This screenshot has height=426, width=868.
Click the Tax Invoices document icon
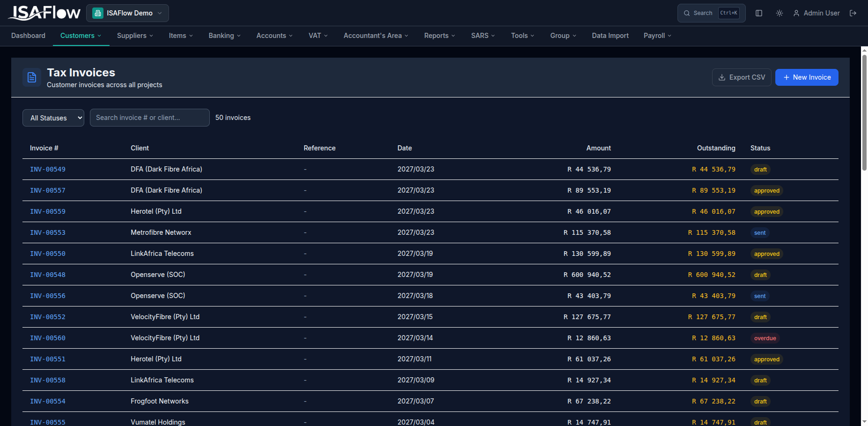pyautogui.click(x=32, y=77)
